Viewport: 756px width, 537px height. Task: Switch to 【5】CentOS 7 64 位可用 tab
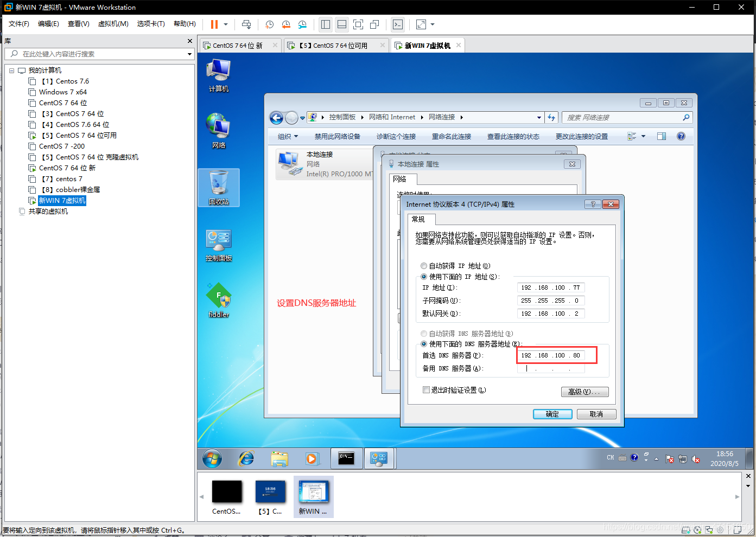click(x=333, y=46)
